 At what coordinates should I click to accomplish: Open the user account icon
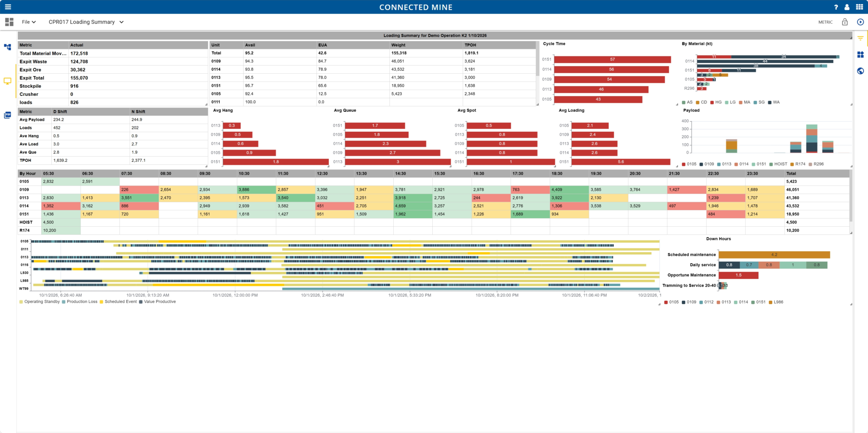pyautogui.click(x=847, y=7)
